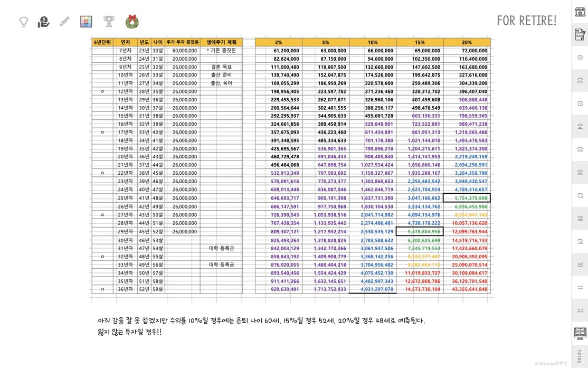Open the Christmas wreath icon
Viewport: 588px width, 368px height.
pos(132,21)
